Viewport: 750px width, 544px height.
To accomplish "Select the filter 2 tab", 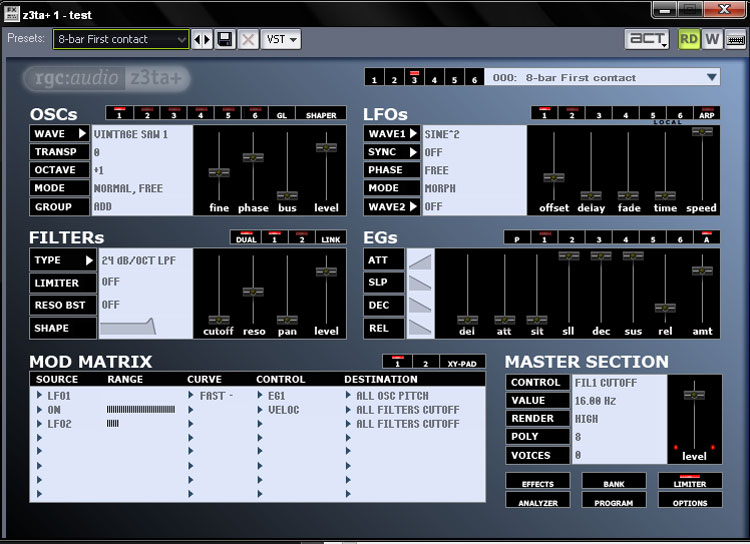I will [302, 237].
